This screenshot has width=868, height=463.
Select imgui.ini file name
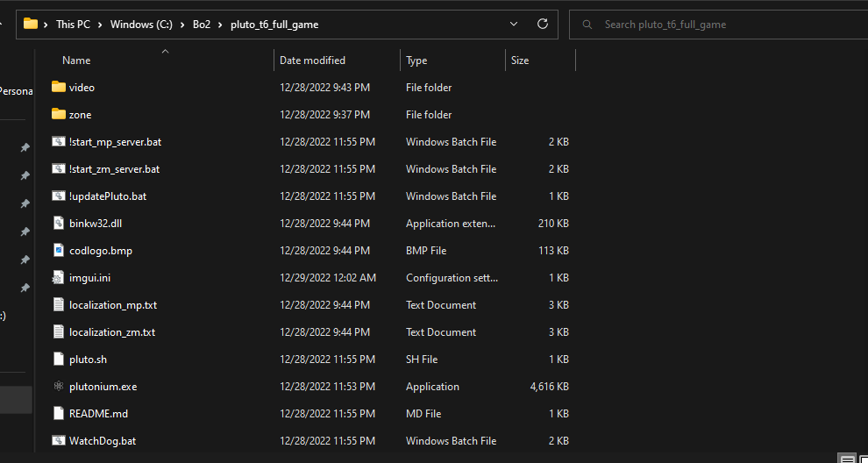(x=89, y=277)
